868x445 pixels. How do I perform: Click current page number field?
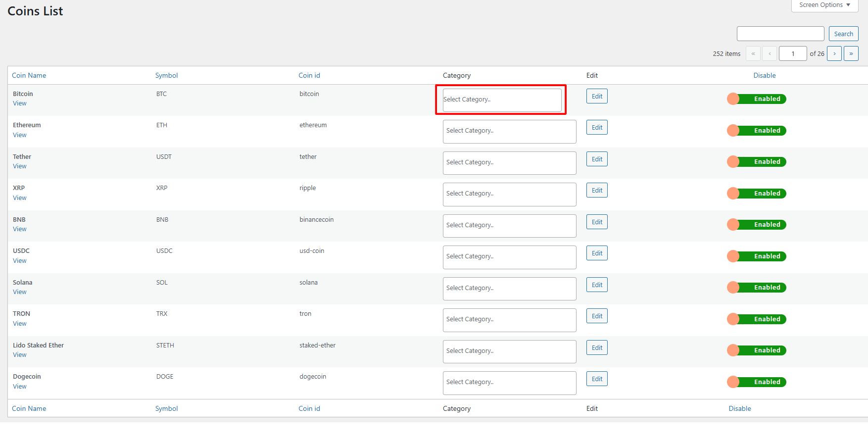point(792,53)
